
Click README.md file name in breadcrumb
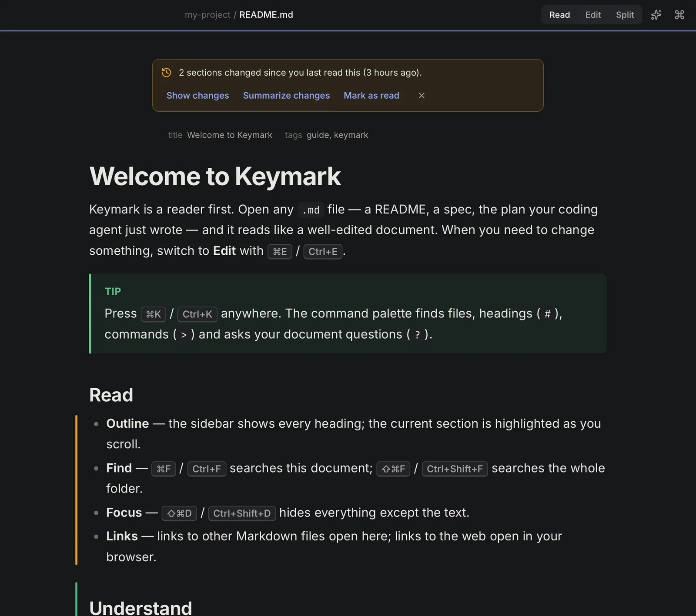[x=266, y=15]
